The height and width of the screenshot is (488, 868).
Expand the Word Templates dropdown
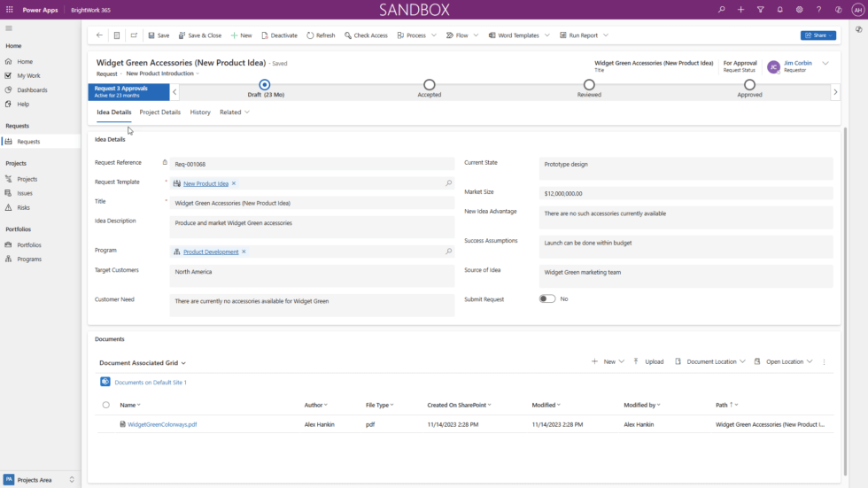(x=546, y=35)
